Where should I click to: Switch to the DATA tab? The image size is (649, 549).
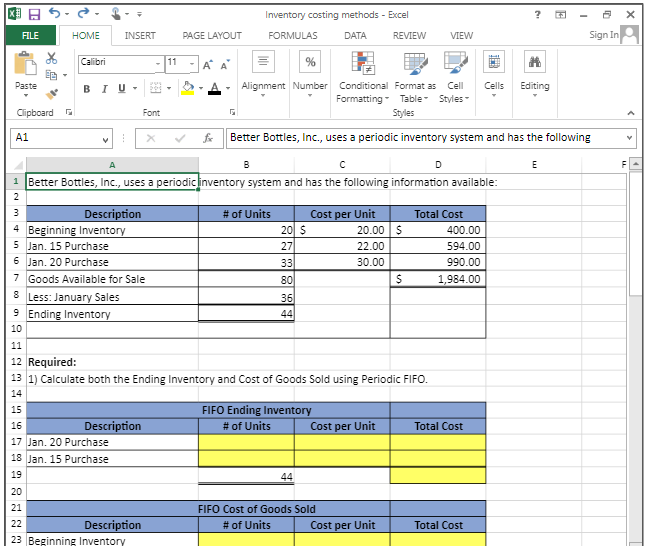tap(356, 36)
